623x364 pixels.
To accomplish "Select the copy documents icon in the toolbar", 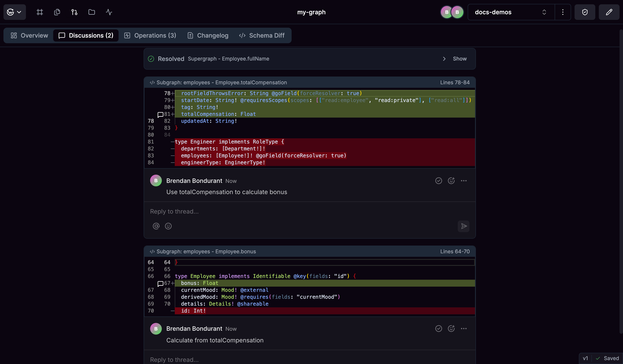I will (57, 12).
